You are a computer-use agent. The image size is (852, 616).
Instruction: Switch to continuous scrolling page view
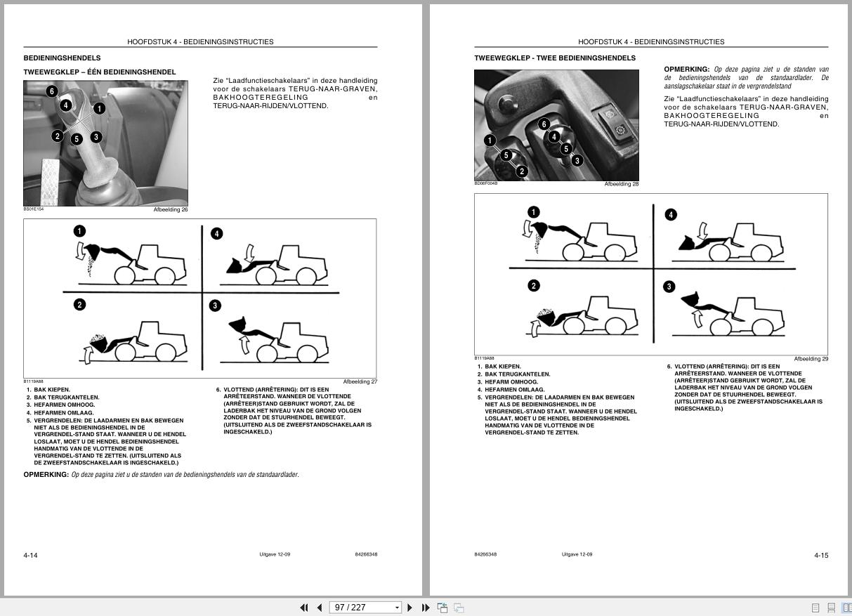(x=831, y=608)
